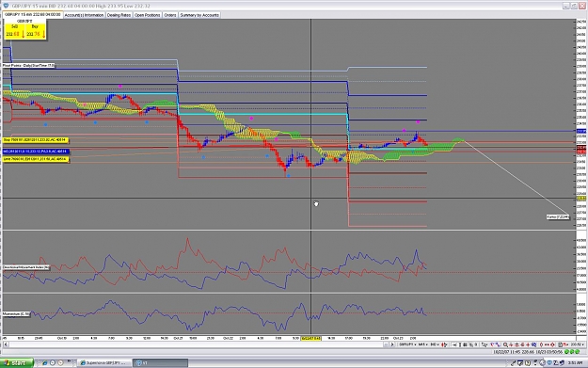The image size is (588, 368).
Task: Switch to the Account(s) Information tab
Action: coord(84,15)
